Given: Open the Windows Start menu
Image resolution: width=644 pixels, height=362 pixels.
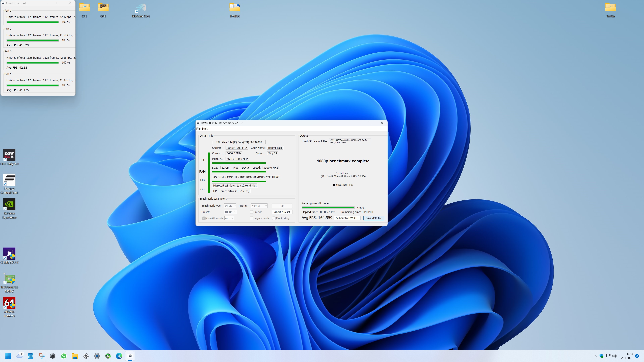Looking at the screenshot, I should click(x=8, y=356).
